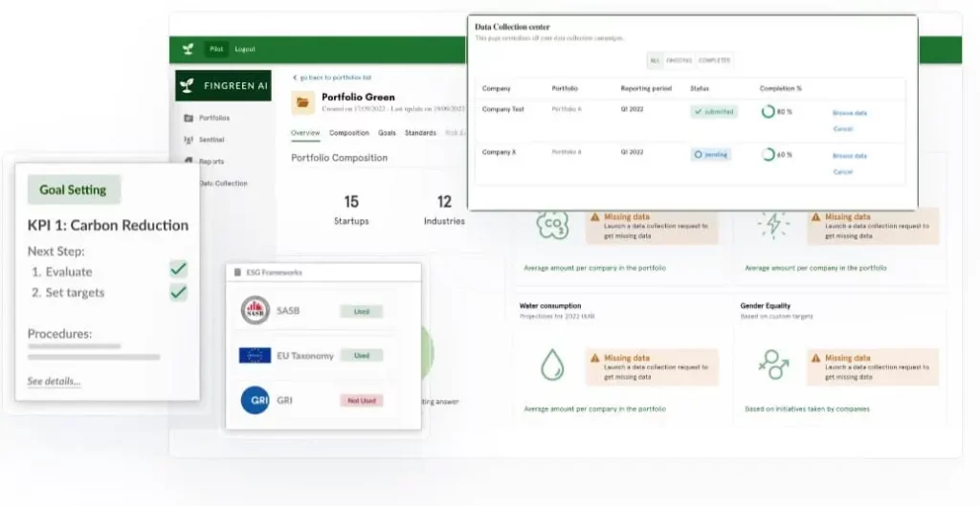Click the Pilot button in top bar
Viewport: 980px width, 506px height.
(216, 50)
